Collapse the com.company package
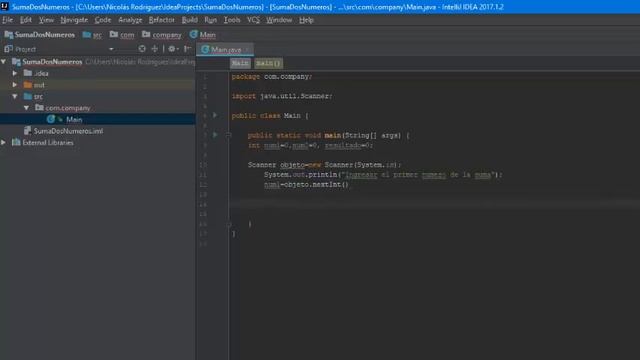 (x=27, y=108)
